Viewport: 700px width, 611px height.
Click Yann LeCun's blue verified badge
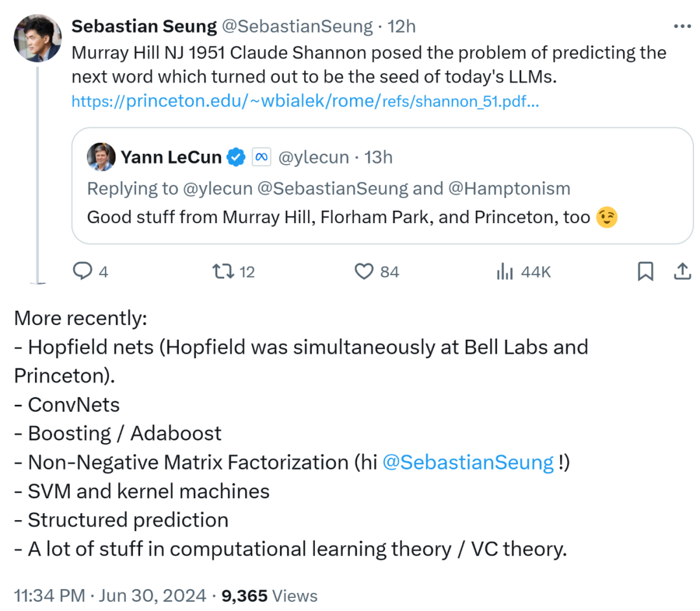pyautogui.click(x=236, y=157)
